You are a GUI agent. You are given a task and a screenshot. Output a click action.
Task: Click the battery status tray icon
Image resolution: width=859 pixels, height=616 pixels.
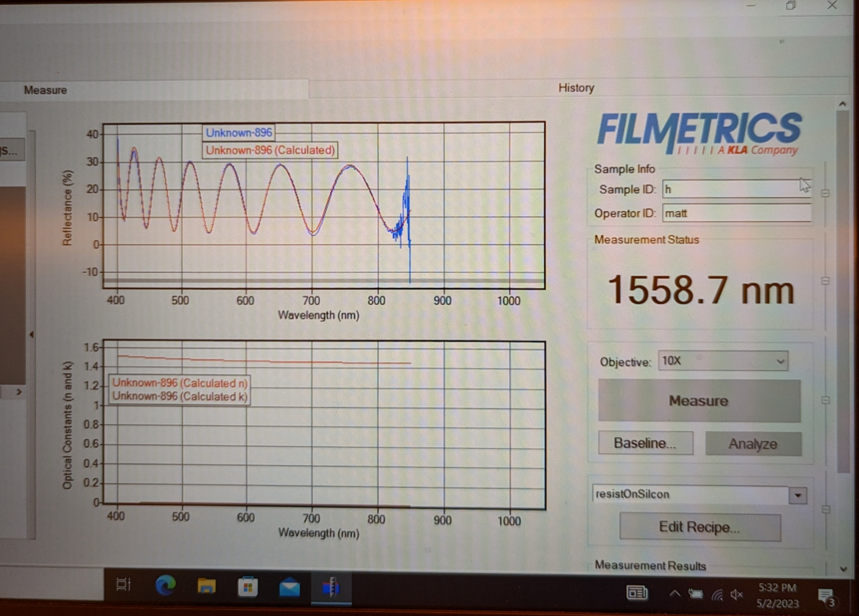point(695,593)
